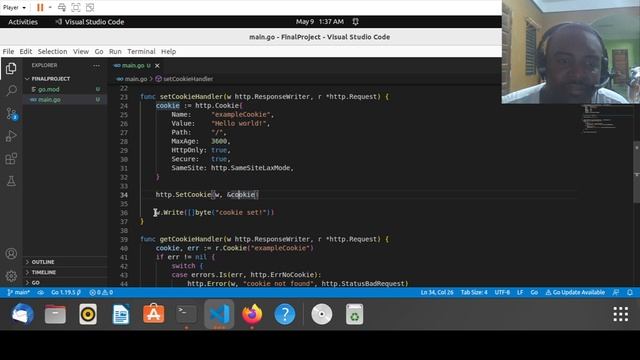The image size is (640, 360).
Task: Open the errors and warnings status
Action: [x=101, y=292]
